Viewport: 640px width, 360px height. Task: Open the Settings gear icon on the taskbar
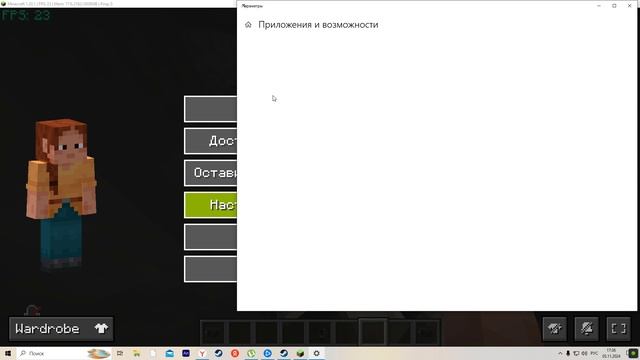pyautogui.click(x=316, y=353)
